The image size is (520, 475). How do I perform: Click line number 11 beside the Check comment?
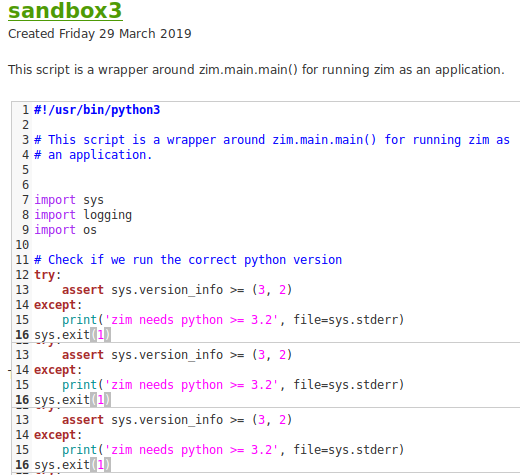(22, 260)
